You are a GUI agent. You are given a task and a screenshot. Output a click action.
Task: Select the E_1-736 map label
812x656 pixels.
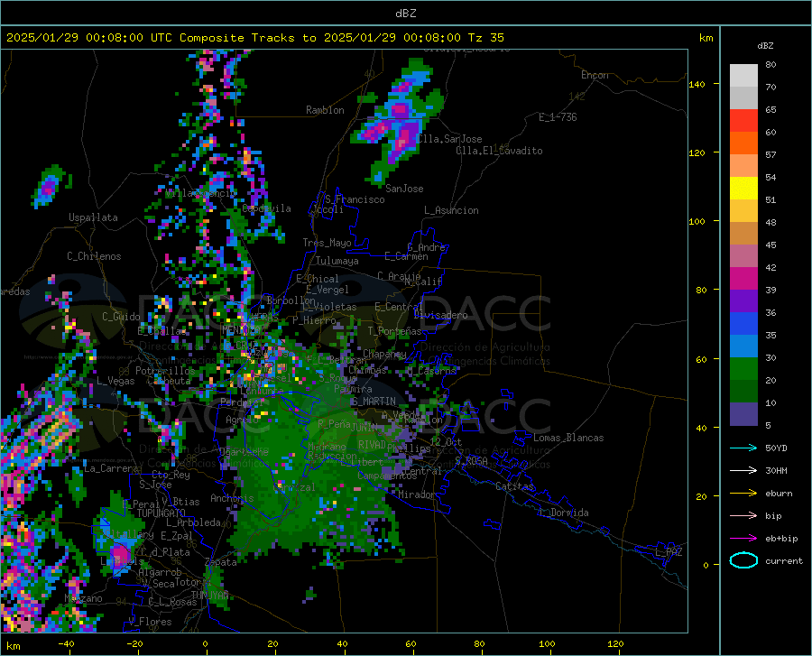[558, 117]
